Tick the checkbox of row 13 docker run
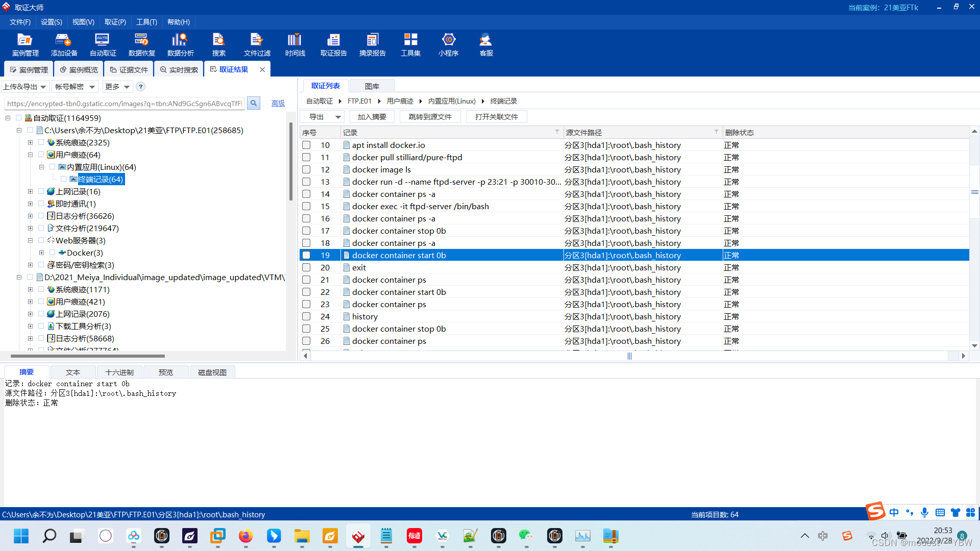Screen dimensions: 980x551 pos(306,182)
